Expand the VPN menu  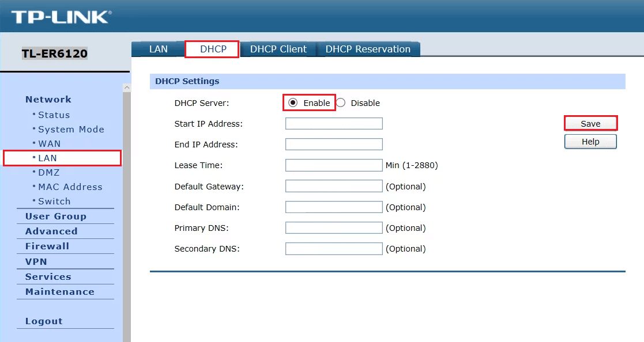click(36, 261)
